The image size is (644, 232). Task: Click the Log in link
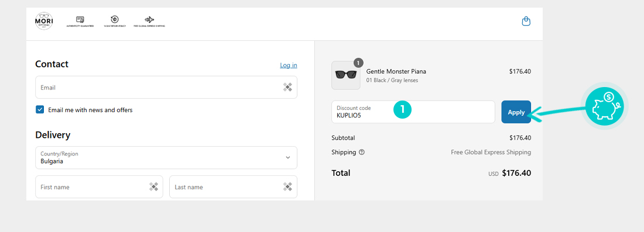pos(288,65)
